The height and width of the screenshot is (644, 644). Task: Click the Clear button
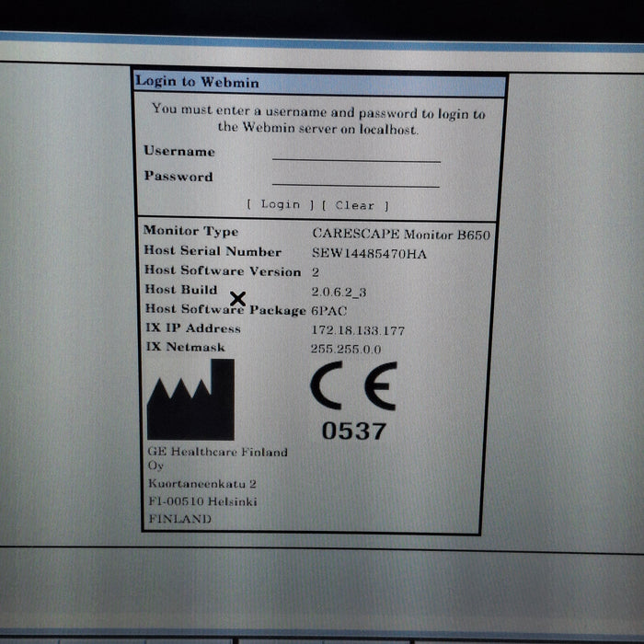click(x=355, y=205)
